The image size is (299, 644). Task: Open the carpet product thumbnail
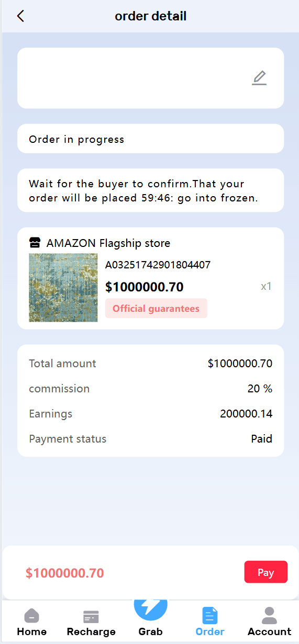click(63, 288)
